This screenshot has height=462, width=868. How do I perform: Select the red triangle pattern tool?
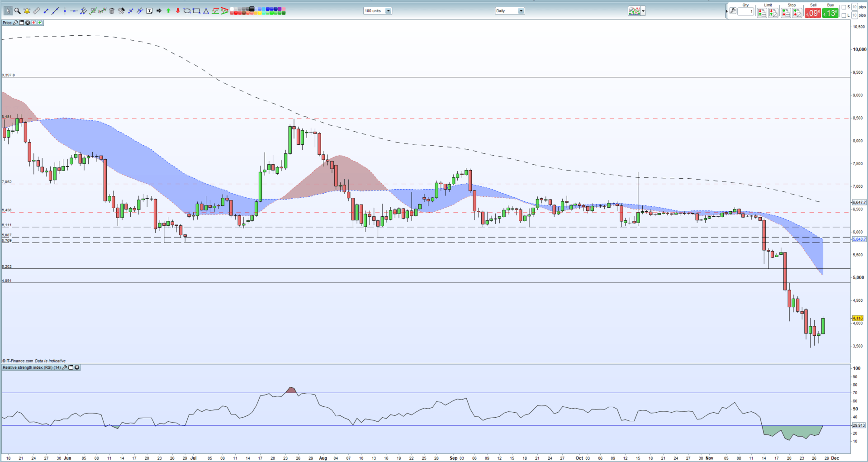pos(224,11)
